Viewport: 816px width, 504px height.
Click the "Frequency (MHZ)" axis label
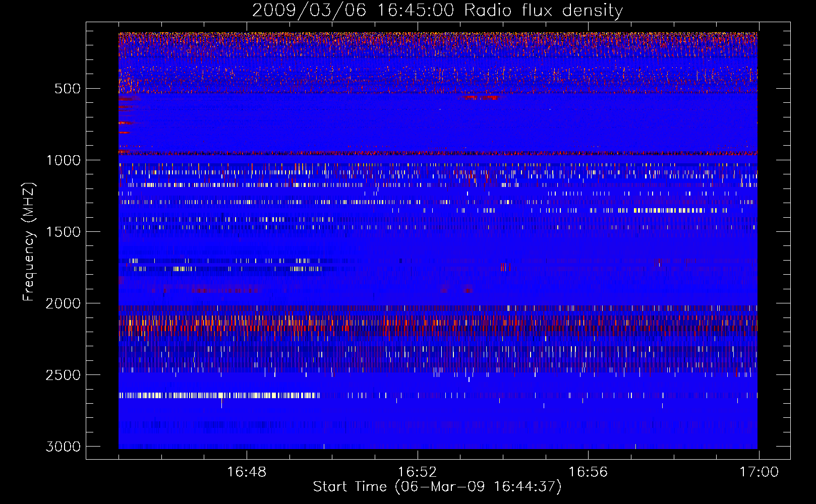[x=29, y=242]
